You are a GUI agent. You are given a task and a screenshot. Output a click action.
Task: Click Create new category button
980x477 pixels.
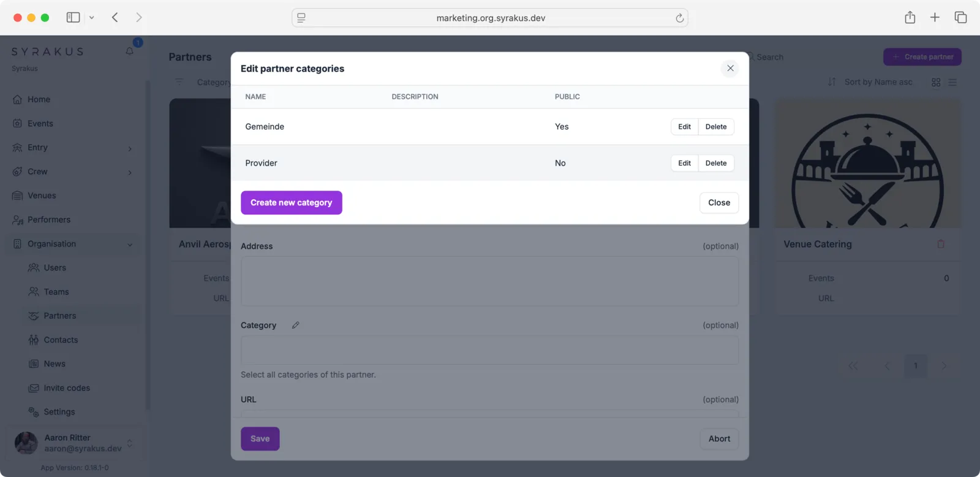click(x=291, y=202)
